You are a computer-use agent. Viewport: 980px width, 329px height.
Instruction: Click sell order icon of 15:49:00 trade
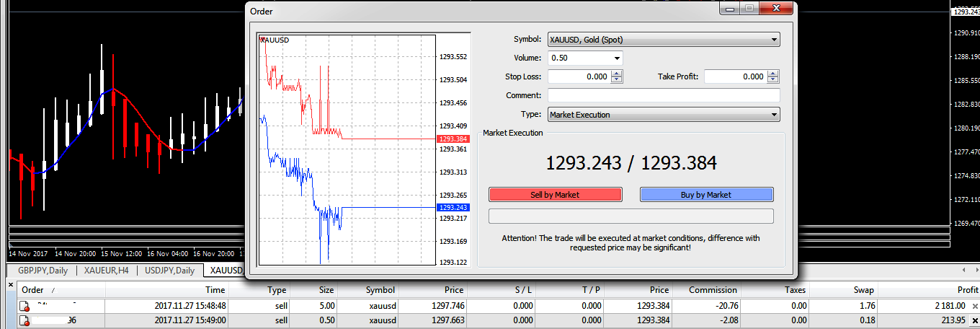[26, 320]
